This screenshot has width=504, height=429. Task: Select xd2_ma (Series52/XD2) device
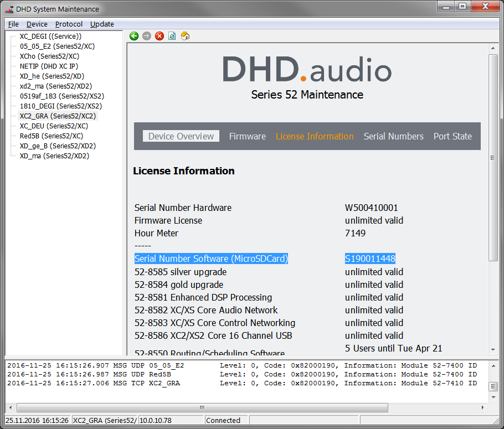pos(55,86)
